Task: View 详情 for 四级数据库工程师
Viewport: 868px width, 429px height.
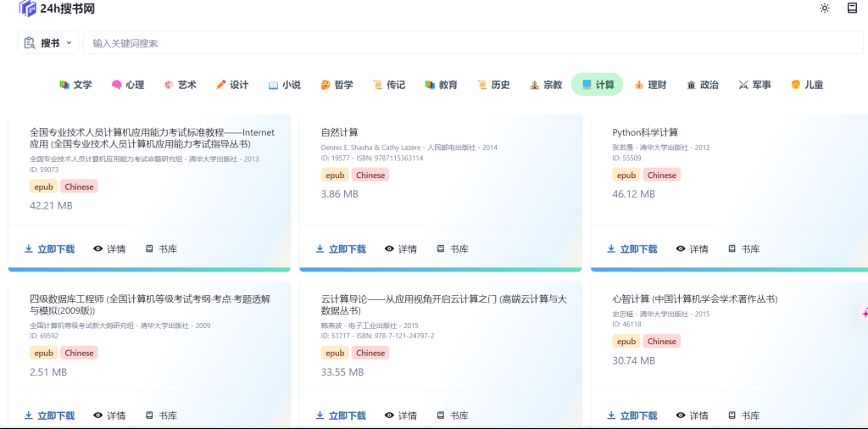Action: (109, 415)
